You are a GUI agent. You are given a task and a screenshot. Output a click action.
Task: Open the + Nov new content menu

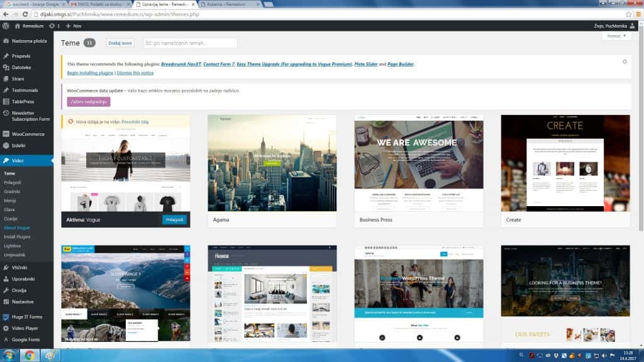pyautogui.click(x=74, y=26)
